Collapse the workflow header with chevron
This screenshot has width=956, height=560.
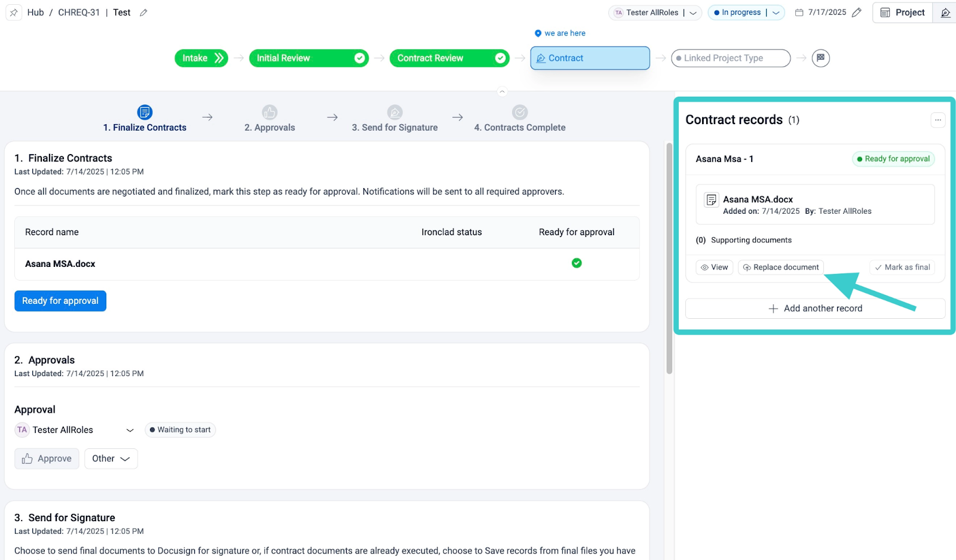(502, 91)
